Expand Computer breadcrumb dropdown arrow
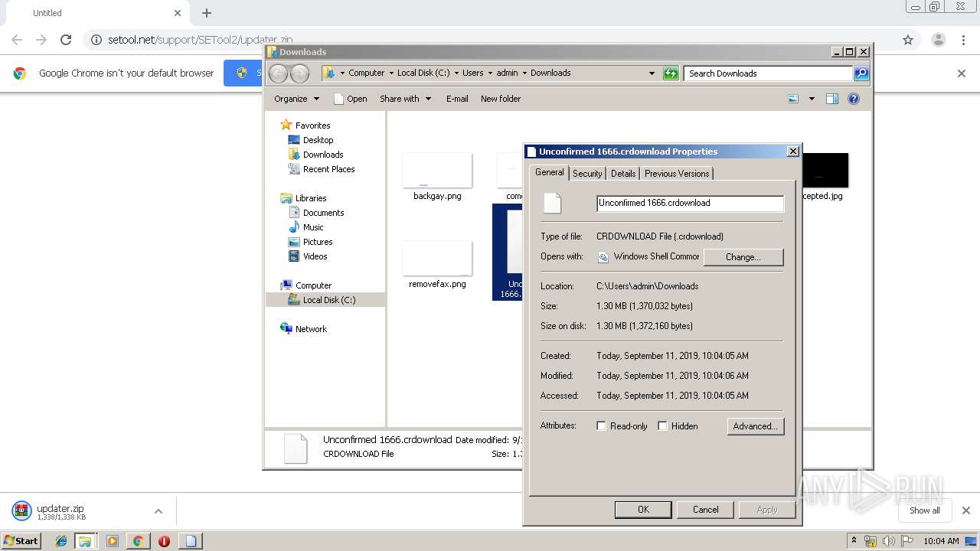 pos(390,73)
